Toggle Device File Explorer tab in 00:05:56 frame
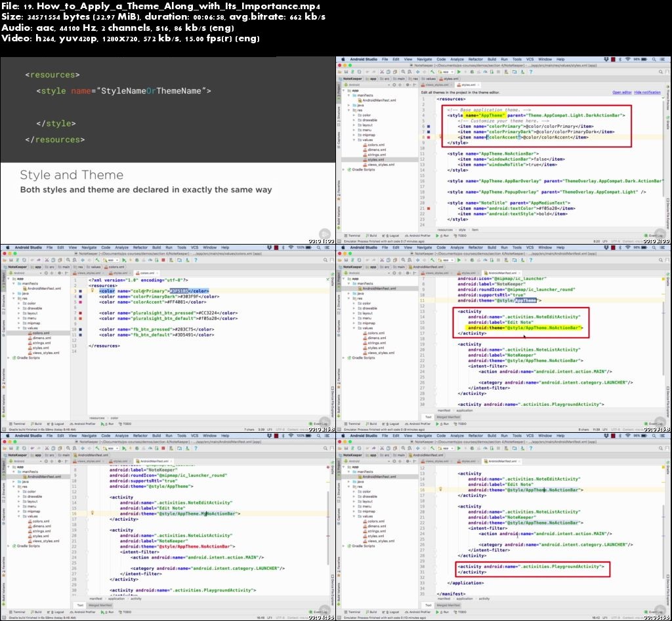Viewport: 672px width, 621px height. tap(668, 590)
